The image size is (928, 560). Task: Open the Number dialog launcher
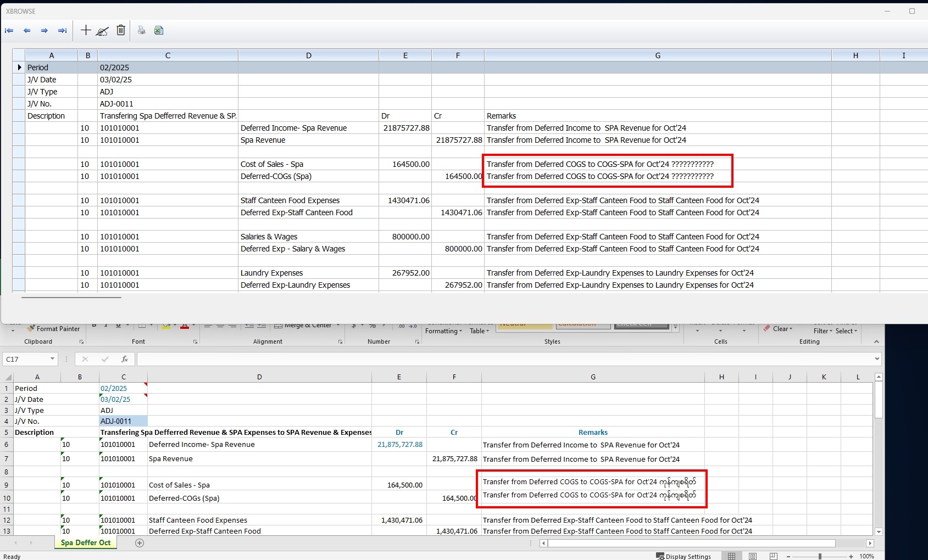coord(417,342)
